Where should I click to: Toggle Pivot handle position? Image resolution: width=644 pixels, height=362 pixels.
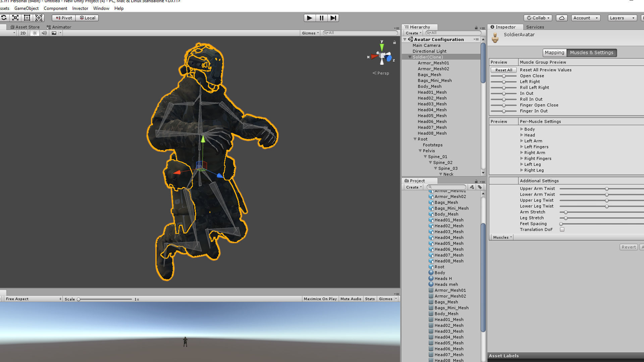coord(64,18)
